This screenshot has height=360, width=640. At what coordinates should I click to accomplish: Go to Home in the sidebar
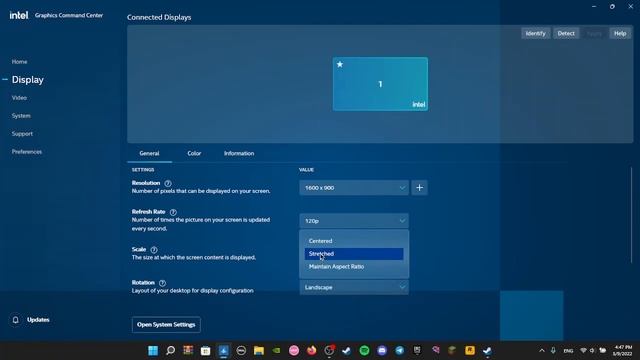click(x=20, y=62)
